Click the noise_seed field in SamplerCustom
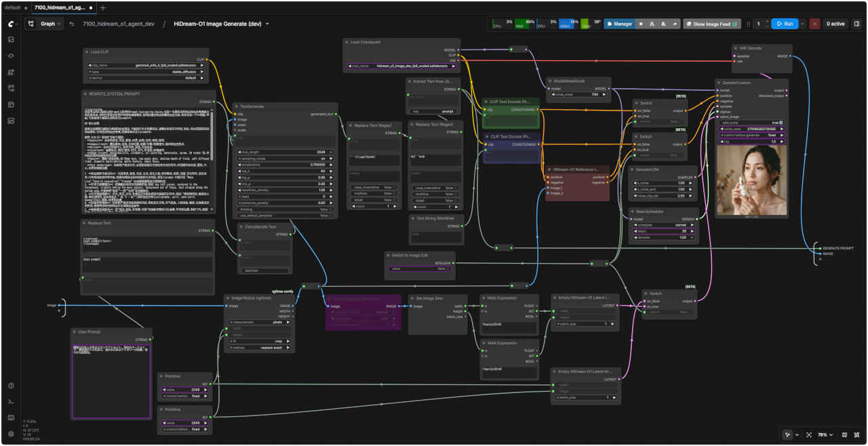Viewport: 868px width, 446px height. pyautogui.click(x=751, y=129)
